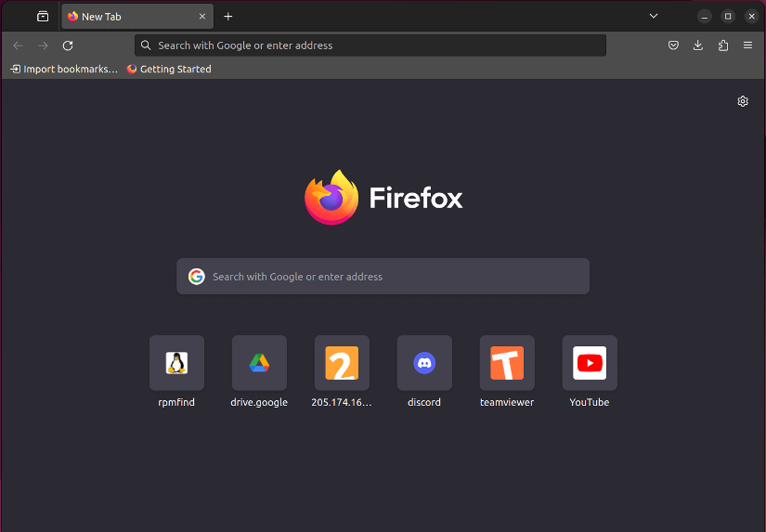Click the Firefox logo on the page
This screenshot has width=766, height=532.
pos(383,198)
